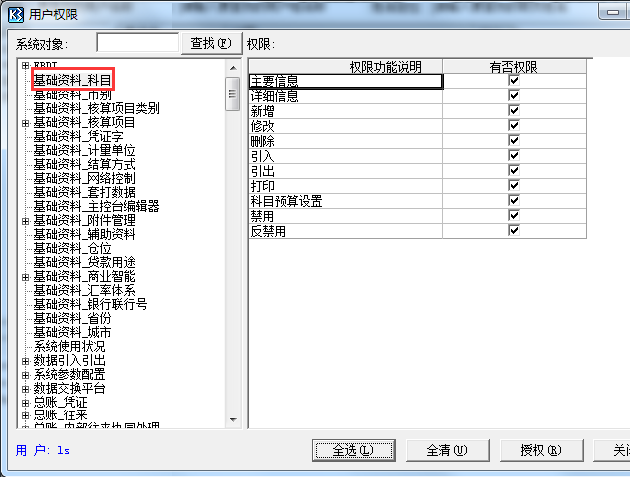Expand the 基础资料_附件管理 tree node
Image resolution: width=630 pixels, height=477 pixels.
pos(25,221)
